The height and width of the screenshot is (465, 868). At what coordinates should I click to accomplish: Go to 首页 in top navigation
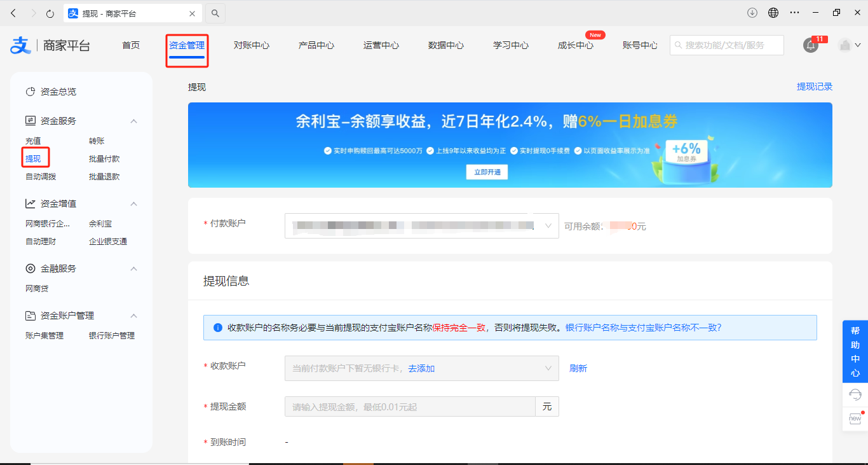click(x=131, y=45)
